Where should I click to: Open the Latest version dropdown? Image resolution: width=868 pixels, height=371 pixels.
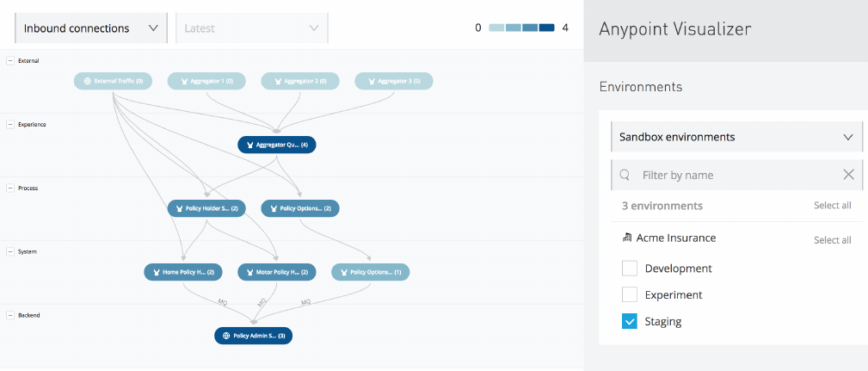click(x=251, y=28)
